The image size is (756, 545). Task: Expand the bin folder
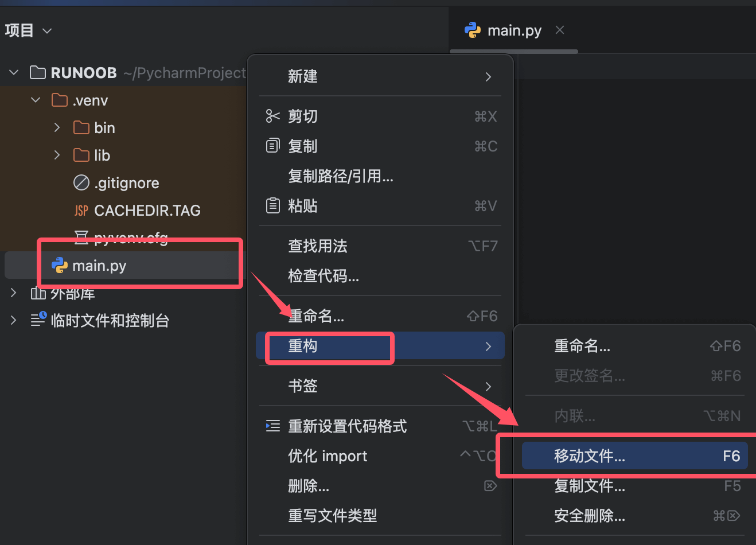(x=57, y=127)
